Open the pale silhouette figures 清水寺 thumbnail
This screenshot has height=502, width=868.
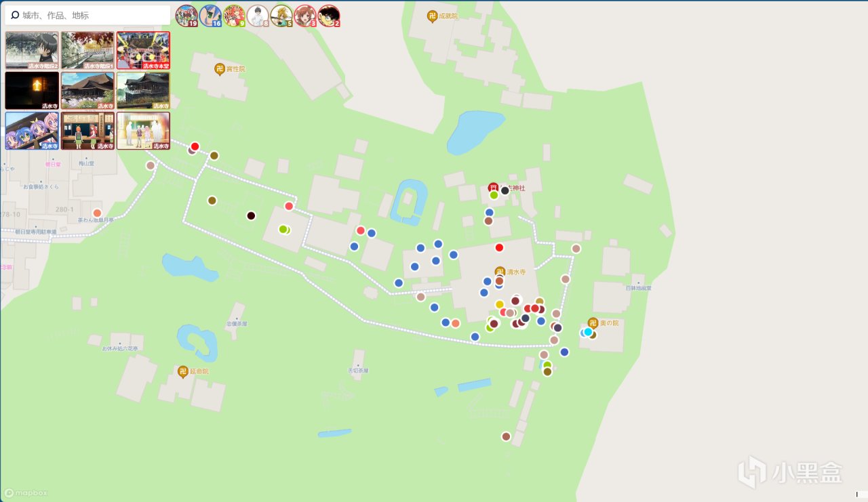(143, 131)
